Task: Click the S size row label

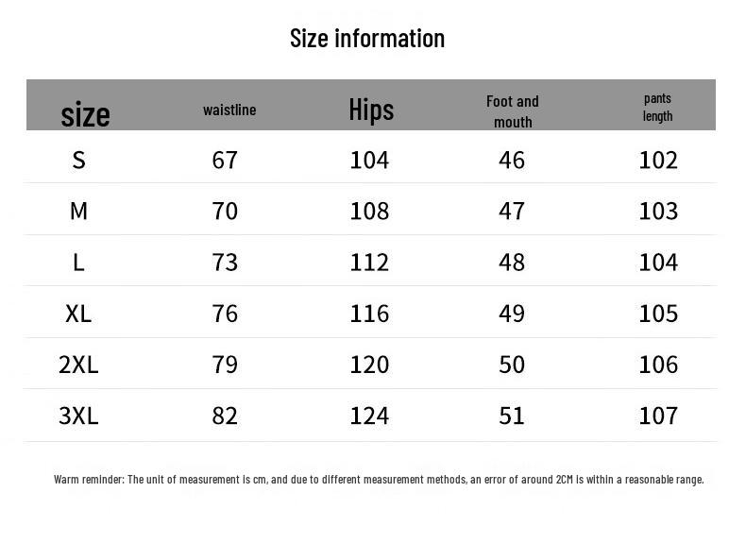Action: pos(78,160)
